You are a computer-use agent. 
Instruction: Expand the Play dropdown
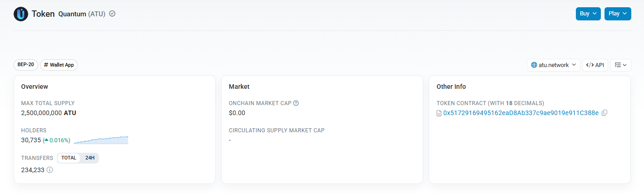tap(618, 14)
